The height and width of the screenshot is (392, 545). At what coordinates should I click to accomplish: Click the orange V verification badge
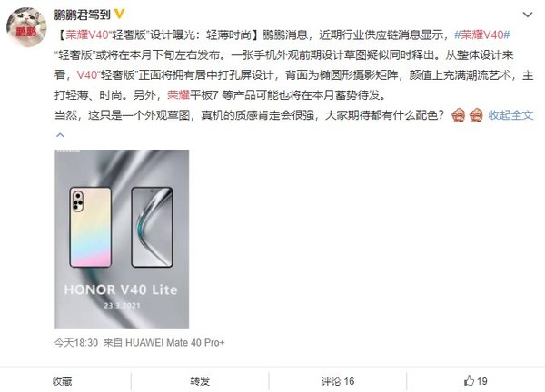[119, 14]
